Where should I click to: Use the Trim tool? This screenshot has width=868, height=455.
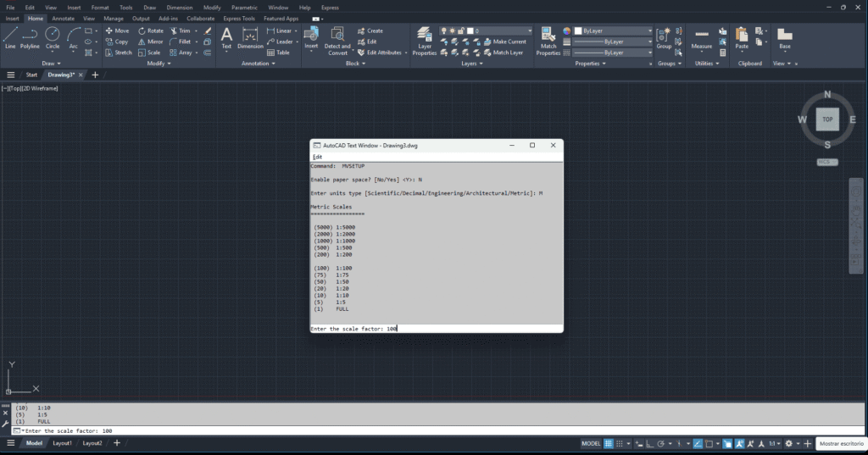pos(180,31)
